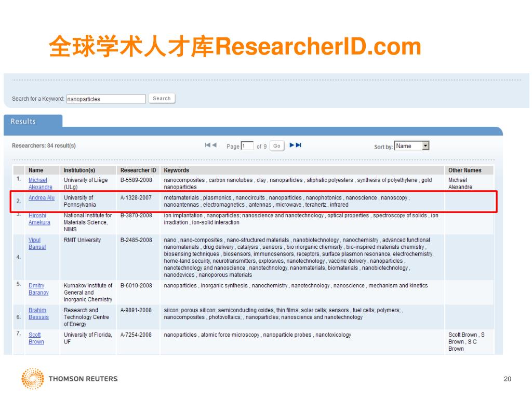Click Kurnakov Institute institution cell
Viewport: 532px width, 399px height.
[x=88, y=292]
